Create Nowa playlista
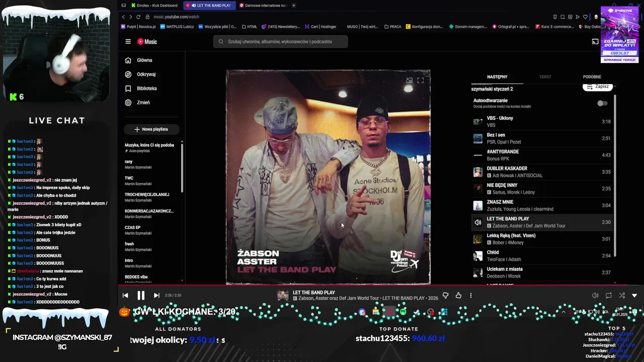Image resolution: width=644 pixels, height=362 pixels. tap(151, 129)
